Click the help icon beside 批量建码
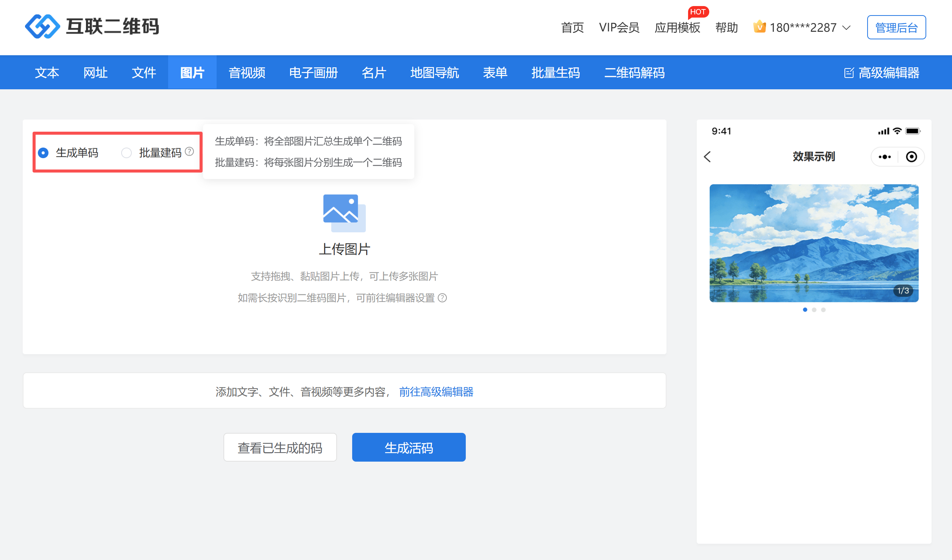952x560 pixels. coord(189,152)
